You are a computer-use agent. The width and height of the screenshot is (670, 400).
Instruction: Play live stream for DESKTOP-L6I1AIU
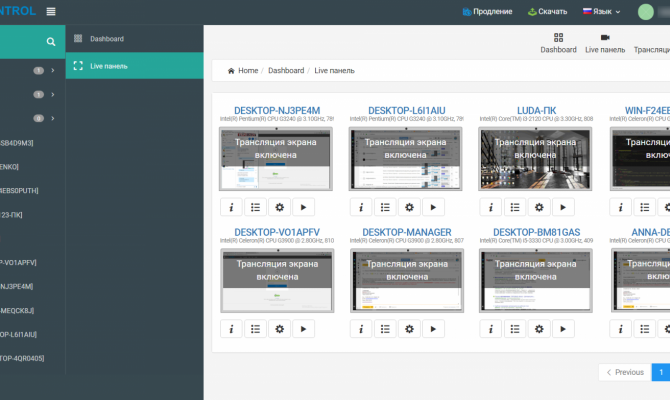(x=433, y=207)
